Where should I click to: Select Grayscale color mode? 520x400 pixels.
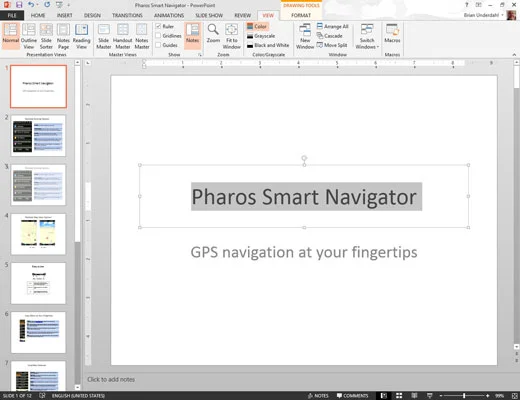261,36
